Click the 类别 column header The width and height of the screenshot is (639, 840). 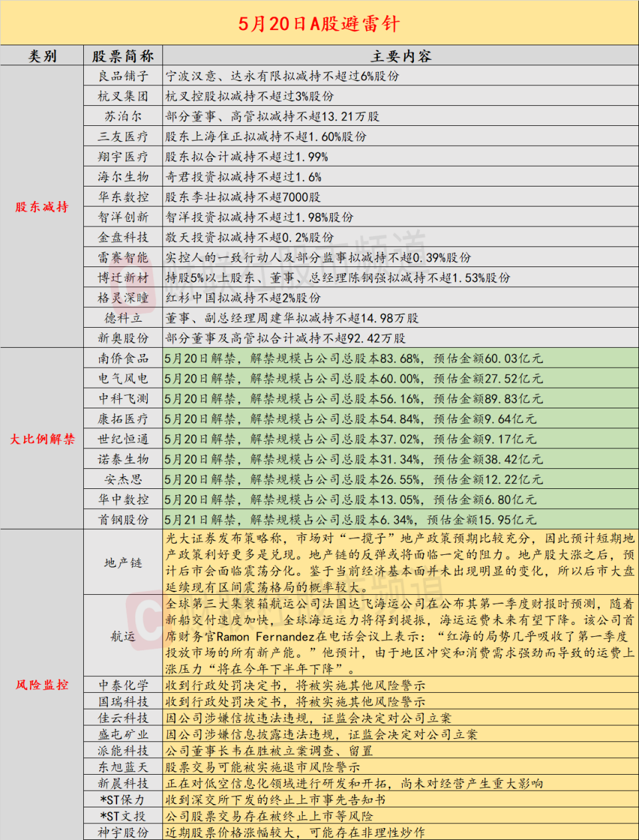40,56
